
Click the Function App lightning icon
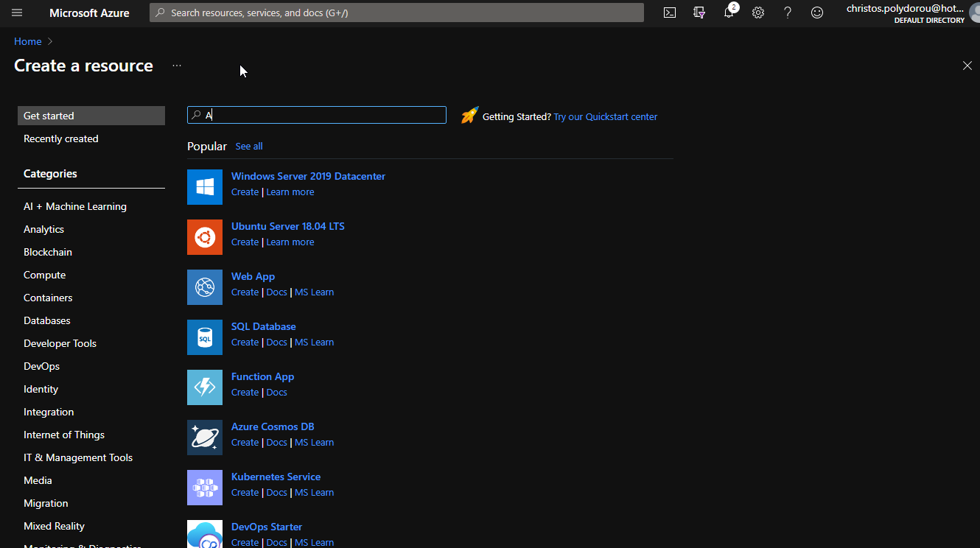pos(205,387)
